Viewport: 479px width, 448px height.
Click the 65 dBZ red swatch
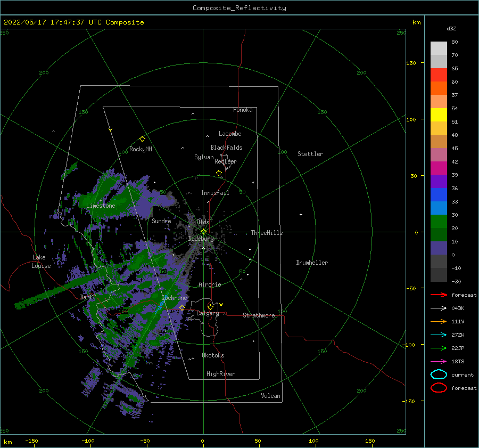[439, 75]
